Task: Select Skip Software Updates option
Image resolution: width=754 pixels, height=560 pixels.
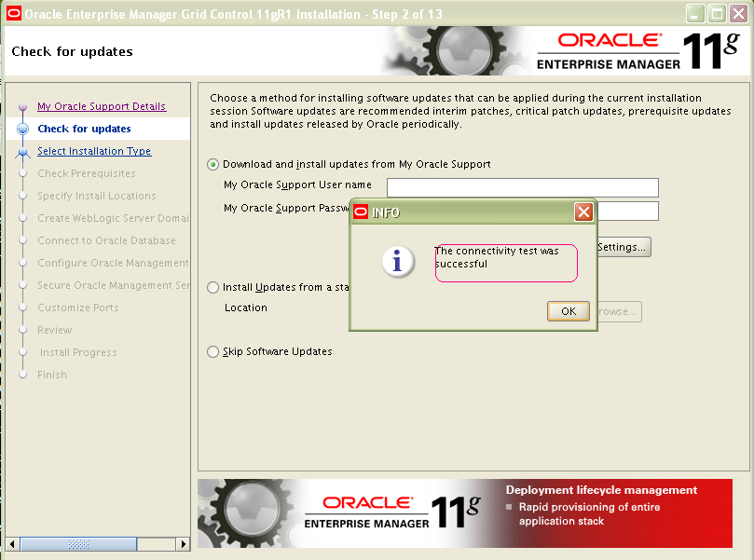Action: pos(213,351)
